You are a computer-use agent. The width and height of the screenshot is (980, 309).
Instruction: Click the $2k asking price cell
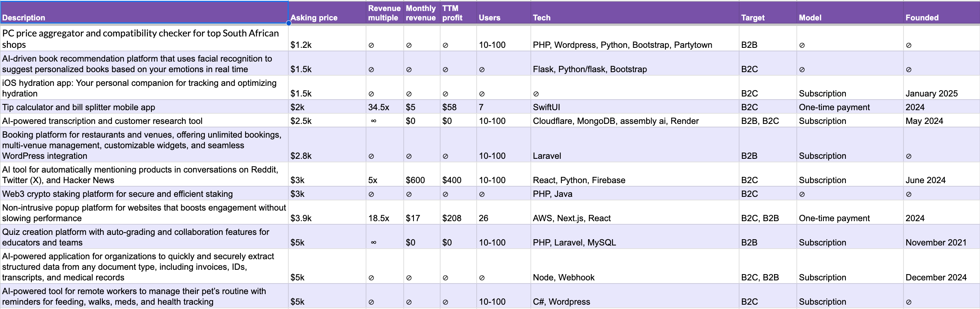tap(327, 107)
